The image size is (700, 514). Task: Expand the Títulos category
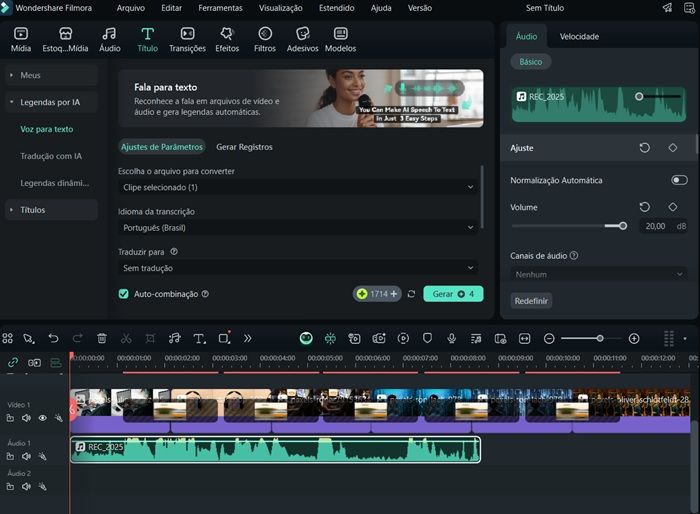point(51,210)
